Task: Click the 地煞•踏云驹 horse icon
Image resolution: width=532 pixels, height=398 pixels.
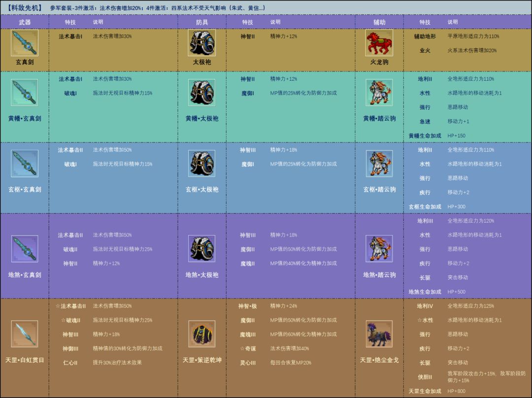Action: coord(379,249)
